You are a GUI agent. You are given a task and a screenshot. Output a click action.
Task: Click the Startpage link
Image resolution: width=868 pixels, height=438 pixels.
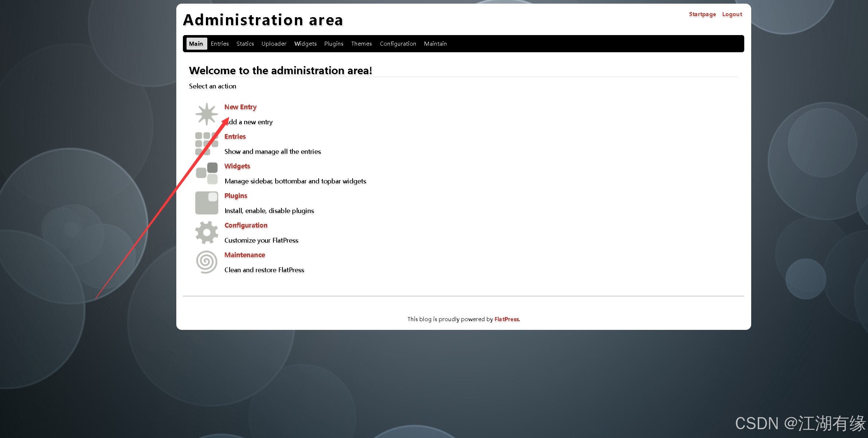pyautogui.click(x=702, y=14)
